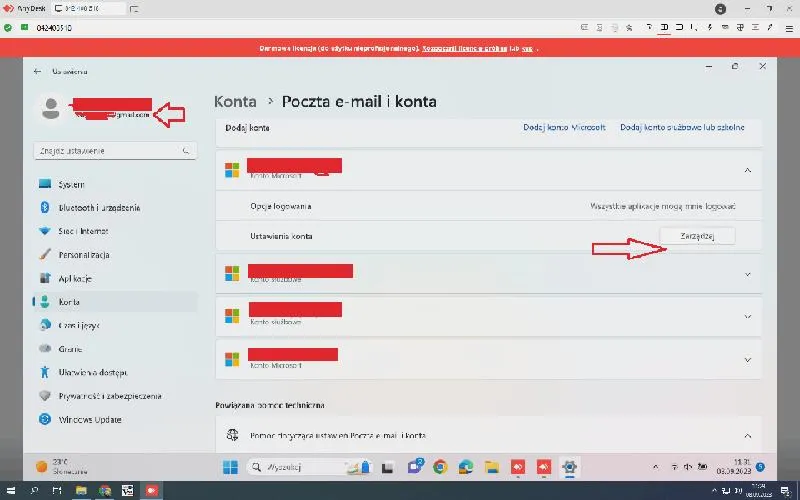The image size is (800, 500).
Task: Open Chrome on the local taskbar
Action: (105, 491)
